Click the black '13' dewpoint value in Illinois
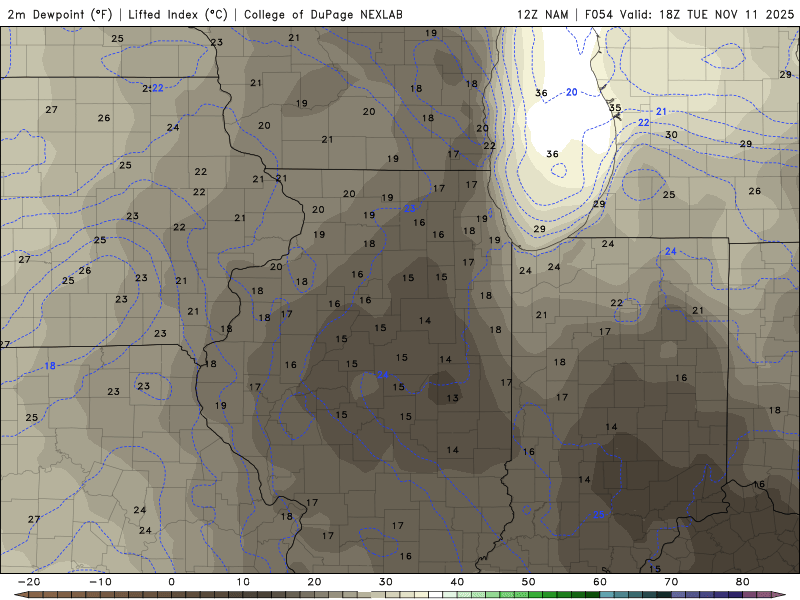The width and height of the screenshot is (800, 600). pos(453,398)
